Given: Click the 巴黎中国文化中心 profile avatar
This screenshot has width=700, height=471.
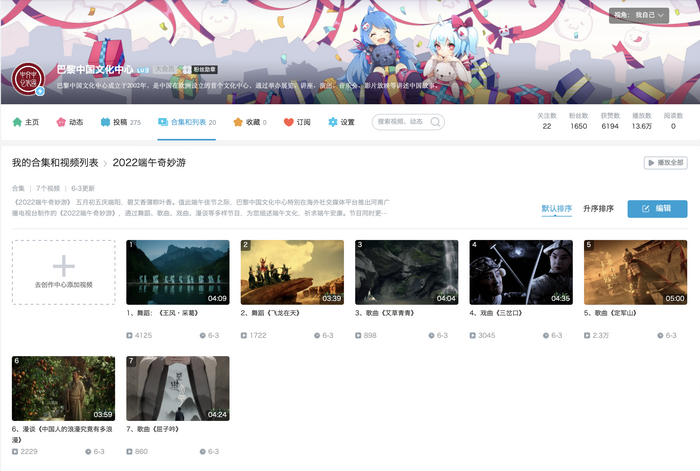Looking at the screenshot, I should (28, 79).
